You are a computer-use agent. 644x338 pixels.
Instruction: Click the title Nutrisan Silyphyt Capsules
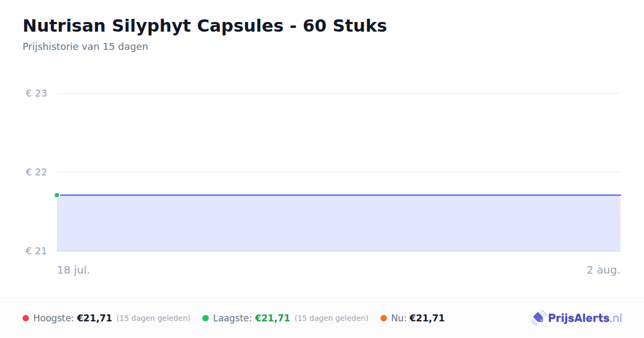coord(204,26)
